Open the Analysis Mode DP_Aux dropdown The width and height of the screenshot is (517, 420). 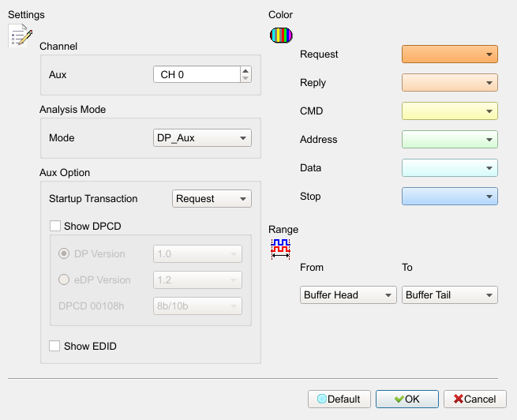point(202,138)
